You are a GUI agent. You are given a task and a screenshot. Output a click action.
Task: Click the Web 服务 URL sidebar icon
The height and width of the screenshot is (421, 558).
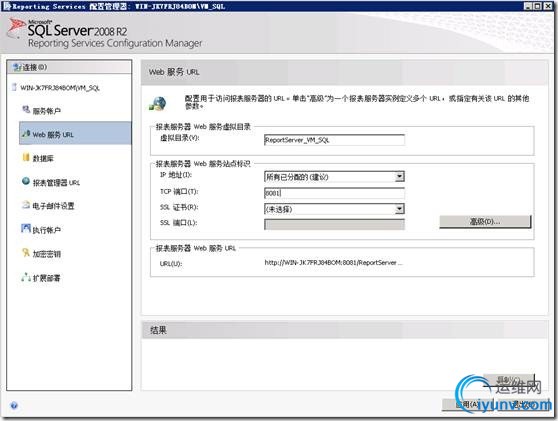click(x=26, y=134)
